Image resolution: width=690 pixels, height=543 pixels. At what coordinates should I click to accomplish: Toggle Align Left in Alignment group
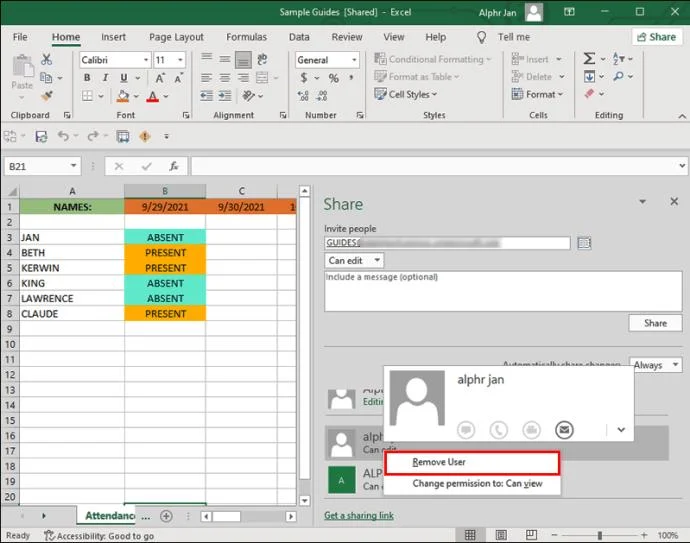click(206, 78)
